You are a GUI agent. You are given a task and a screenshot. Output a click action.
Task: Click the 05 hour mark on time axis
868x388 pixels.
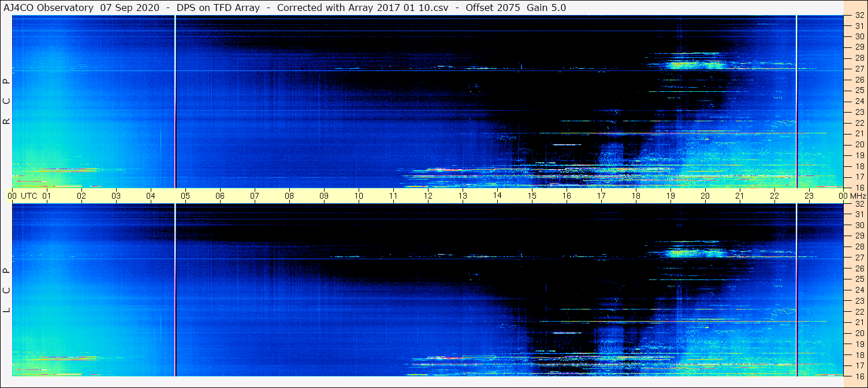[185, 196]
